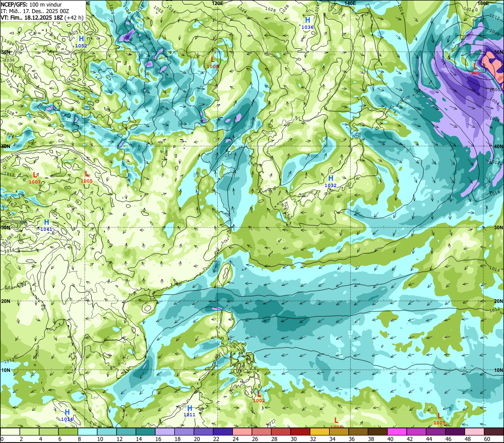This screenshot has height=443, width=504.
Task: Click the legend scale value 16
Action: coord(158,439)
